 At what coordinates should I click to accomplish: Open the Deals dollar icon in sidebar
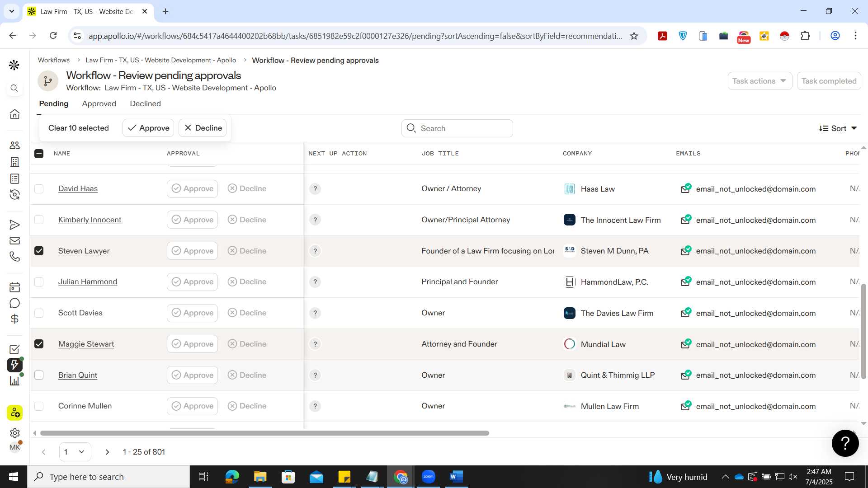pyautogui.click(x=14, y=319)
